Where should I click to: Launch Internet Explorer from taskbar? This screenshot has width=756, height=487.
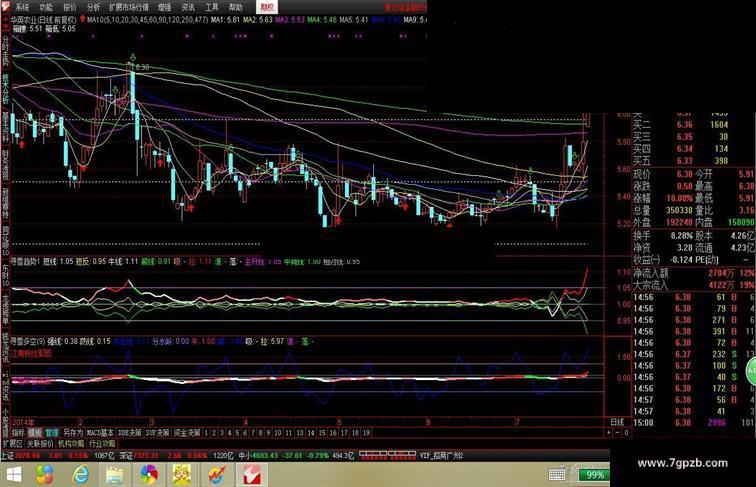click(81, 475)
